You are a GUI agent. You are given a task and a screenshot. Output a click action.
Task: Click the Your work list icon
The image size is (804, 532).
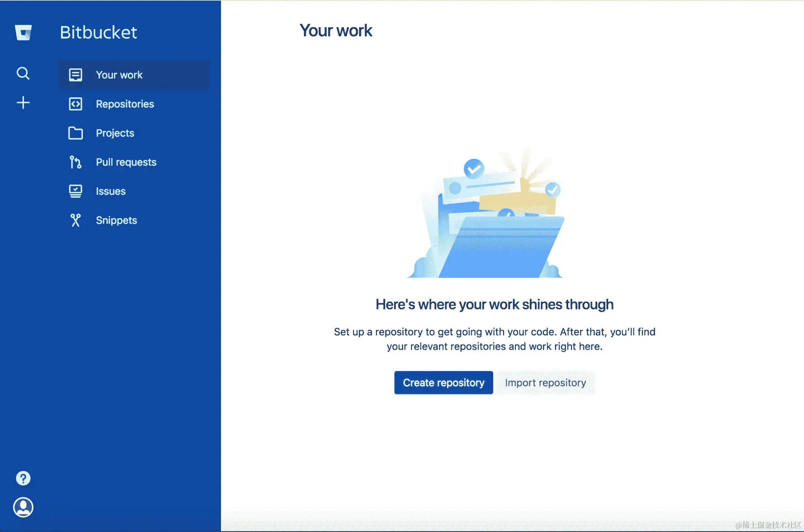(75, 75)
